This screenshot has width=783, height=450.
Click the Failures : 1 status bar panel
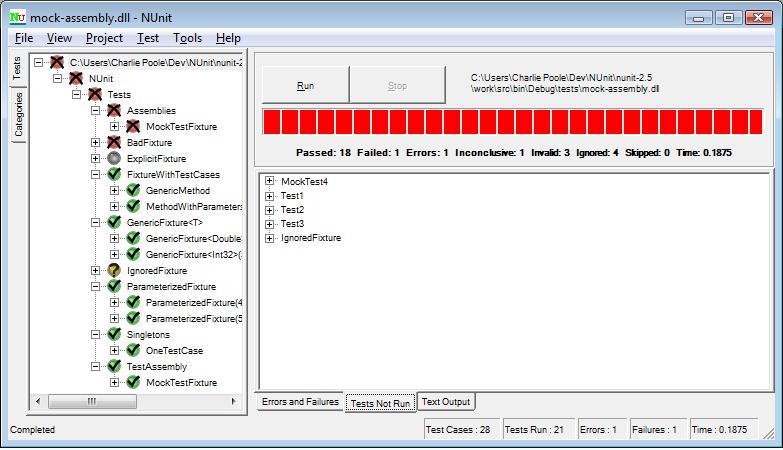pyautogui.click(x=658, y=430)
